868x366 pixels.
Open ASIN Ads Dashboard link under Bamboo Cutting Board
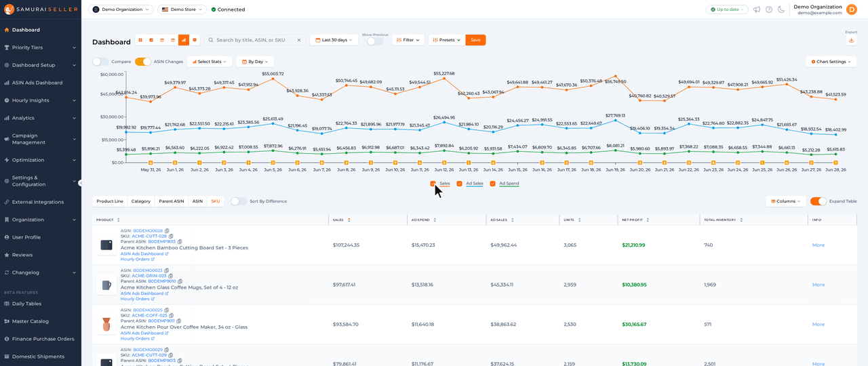(144, 253)
